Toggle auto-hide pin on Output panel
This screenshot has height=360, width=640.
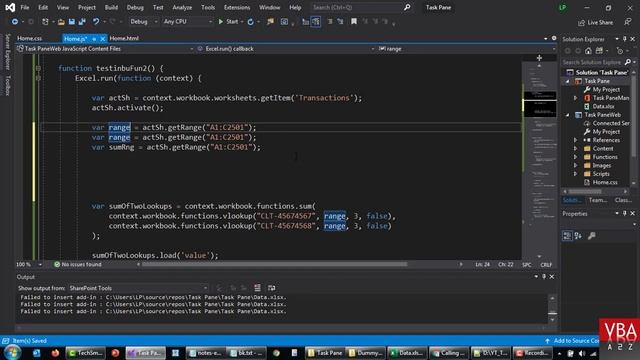point(544,277)
